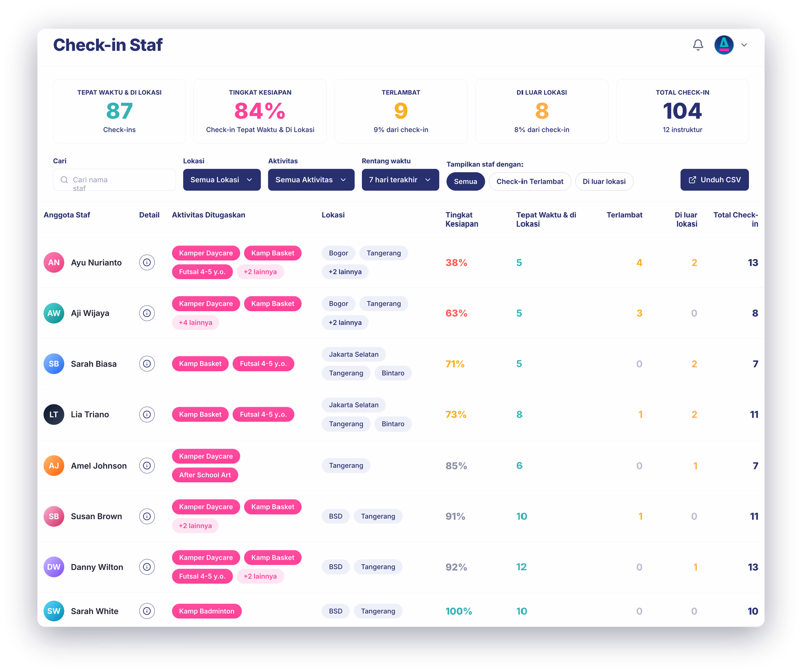Image resolution: width=802 pixels, height=672 pixels.
Task: Click the user profile avatar
Action: coord(724,45)
